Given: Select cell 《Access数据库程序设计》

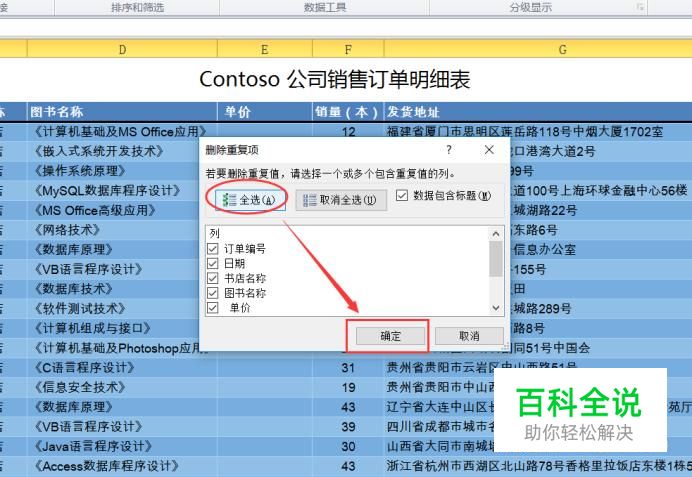Looking at the screenshot, I should click(122, 466).
